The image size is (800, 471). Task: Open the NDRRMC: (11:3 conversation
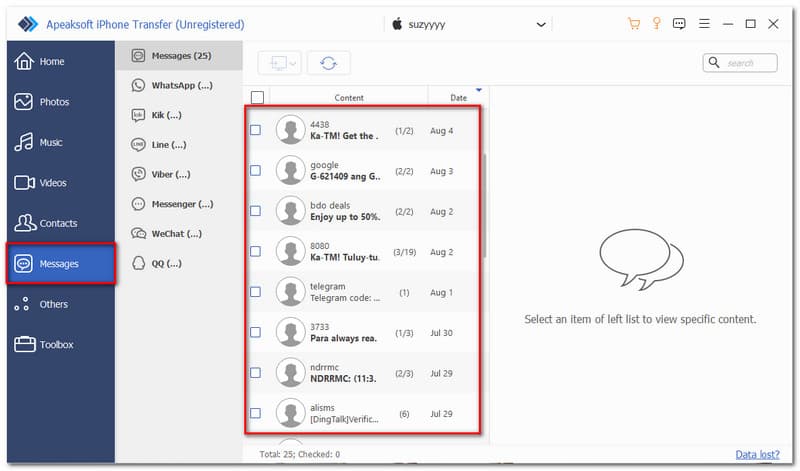[362, 373]
